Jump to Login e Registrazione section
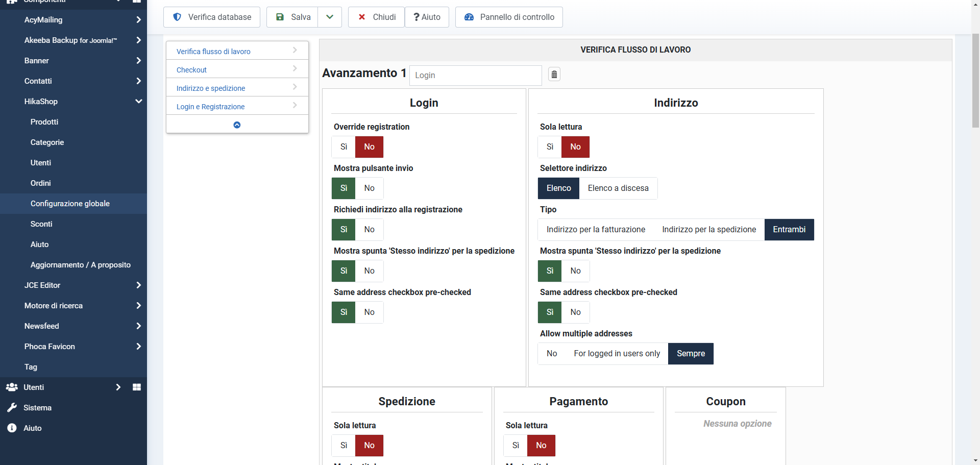 click(x=237, y=106)
